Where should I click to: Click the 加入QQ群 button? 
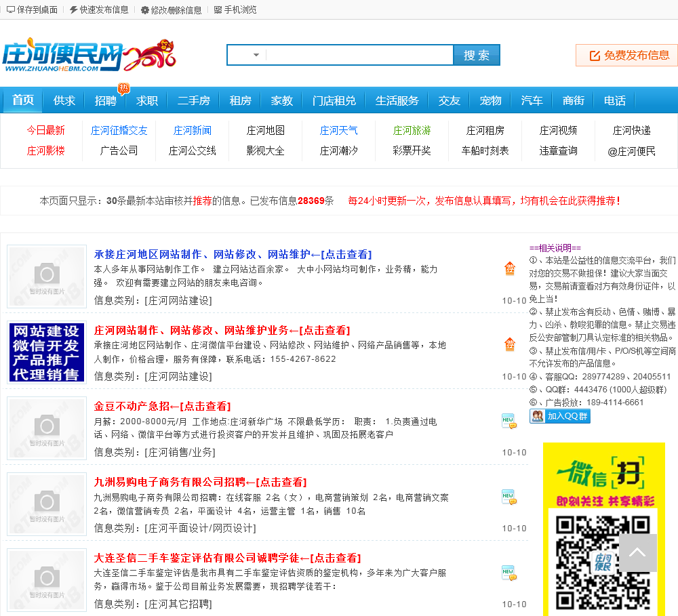559,416
